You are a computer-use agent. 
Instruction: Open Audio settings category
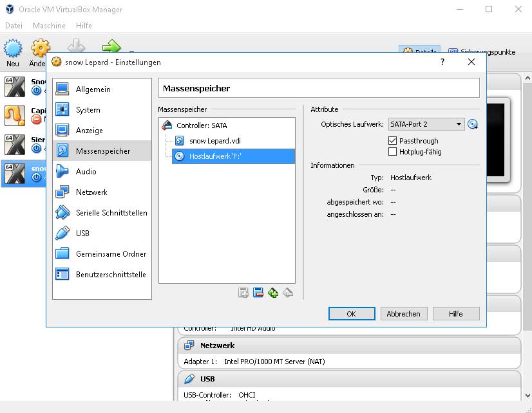click(x=102, y=171)
